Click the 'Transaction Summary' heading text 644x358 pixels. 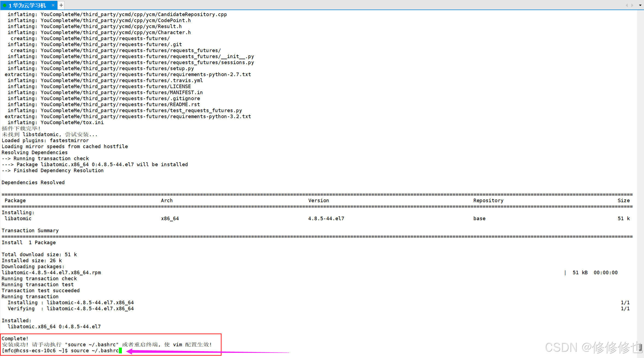[30, 231]
